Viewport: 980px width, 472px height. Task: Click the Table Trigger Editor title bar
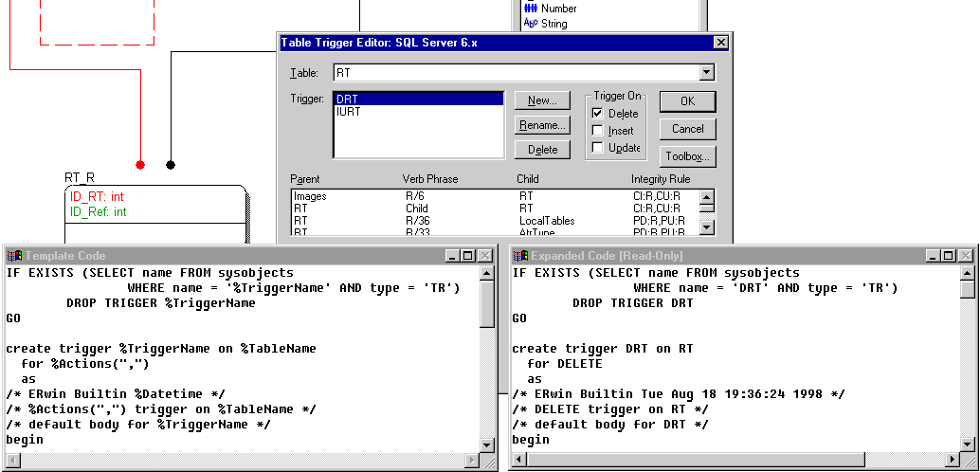tap(504, 43)
